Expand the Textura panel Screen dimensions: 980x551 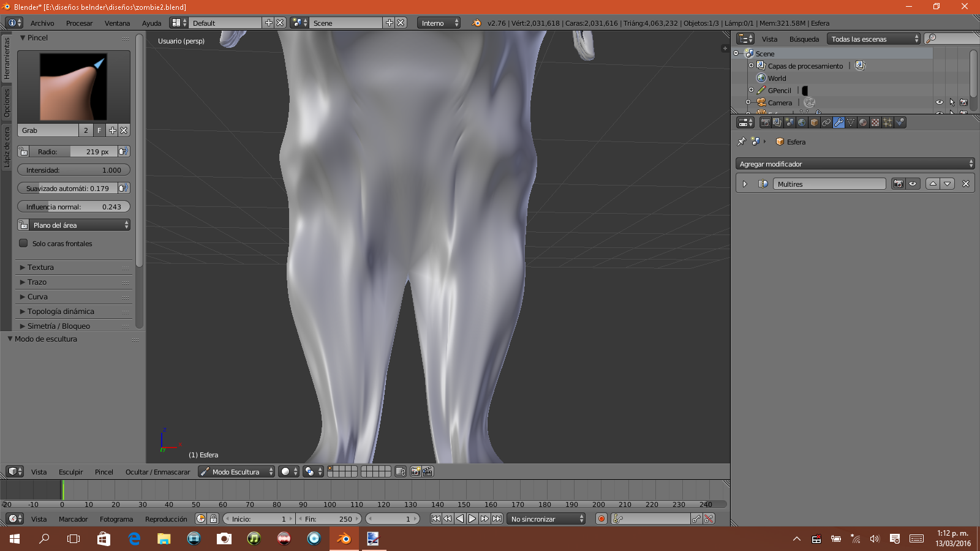point(40,267)
